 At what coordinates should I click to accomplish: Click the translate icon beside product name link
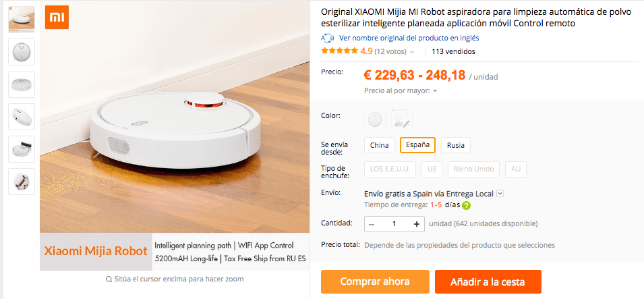pyautogui.click(x=327, y=38)
